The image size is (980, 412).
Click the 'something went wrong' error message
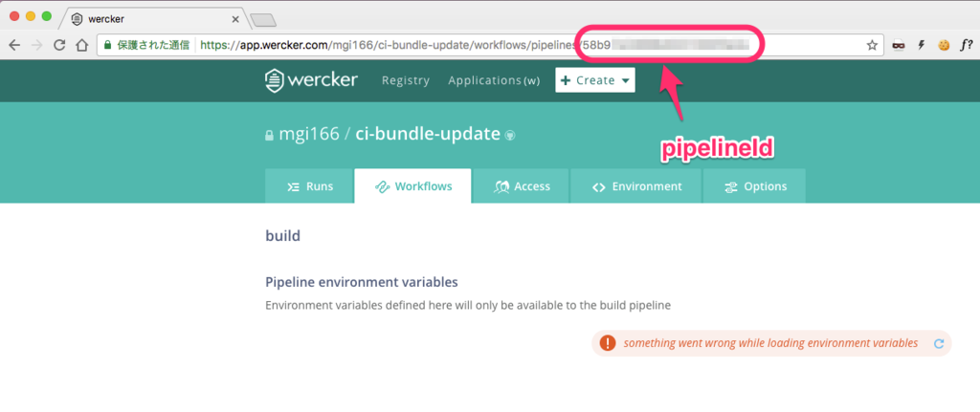[770, 343]
